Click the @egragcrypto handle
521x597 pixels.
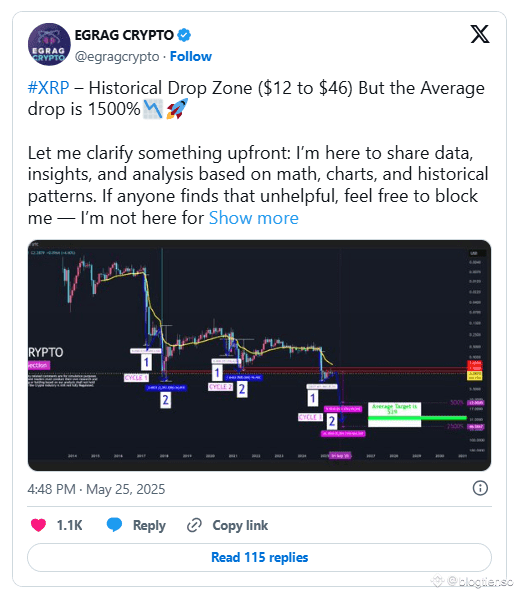coord(117,56)
